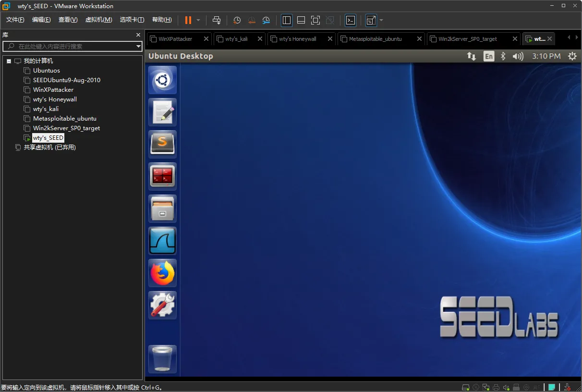
Task: Collapse the 我的计算机 tree node
Action: point(9,61)
